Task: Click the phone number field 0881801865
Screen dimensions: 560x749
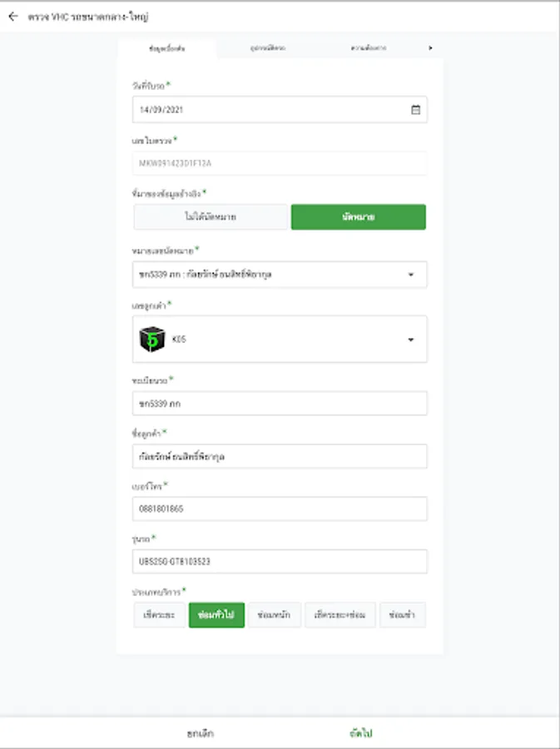Action: [280, 508]
